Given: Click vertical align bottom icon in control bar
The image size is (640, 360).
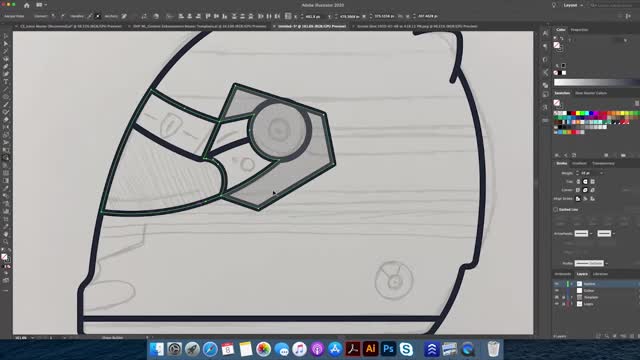Looking at the screenshot, I should click(225, 16).
